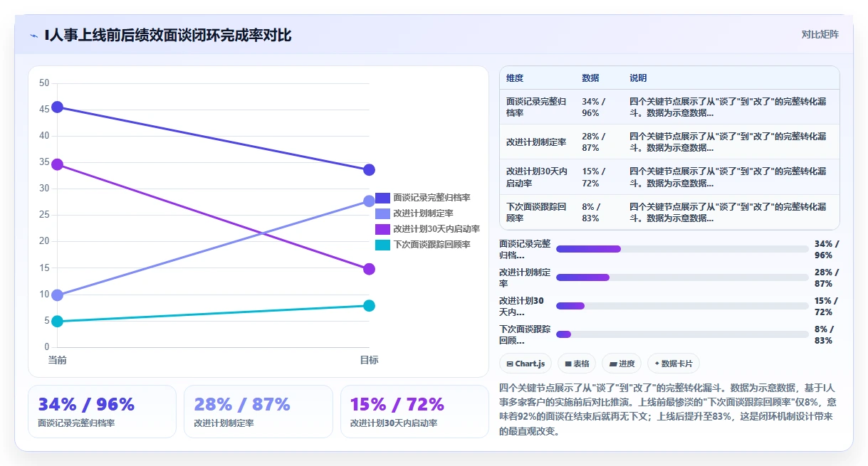Viewport: 868px width, 466px height.
Task: Click the 下次面谈跟踪回顾率 legend label
Action: 432,245
